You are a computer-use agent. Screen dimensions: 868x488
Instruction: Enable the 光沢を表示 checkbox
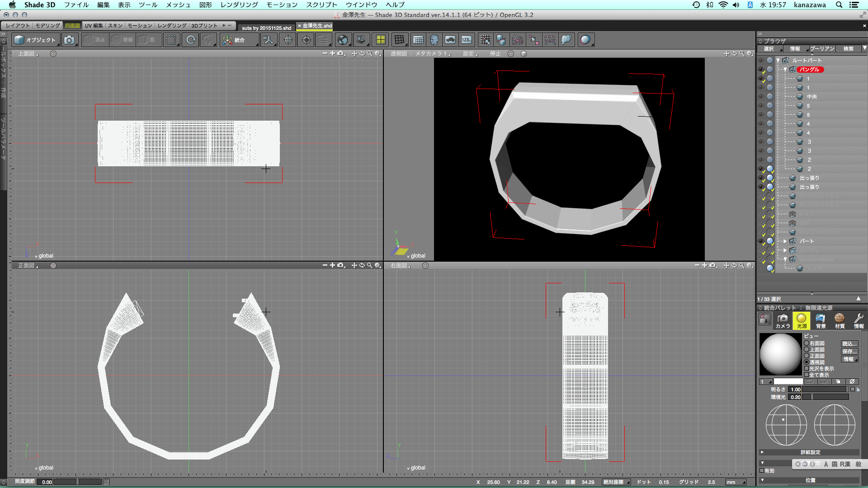coord(807,369)
